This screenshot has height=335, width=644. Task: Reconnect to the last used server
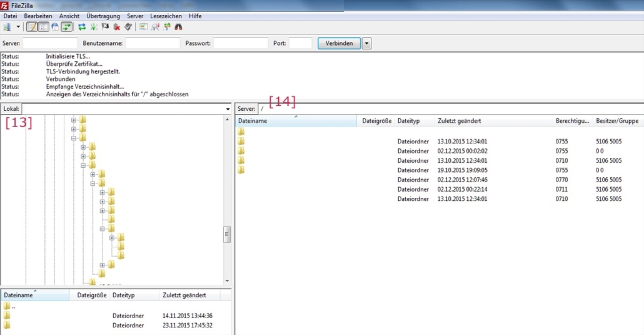tap(128, 27)
